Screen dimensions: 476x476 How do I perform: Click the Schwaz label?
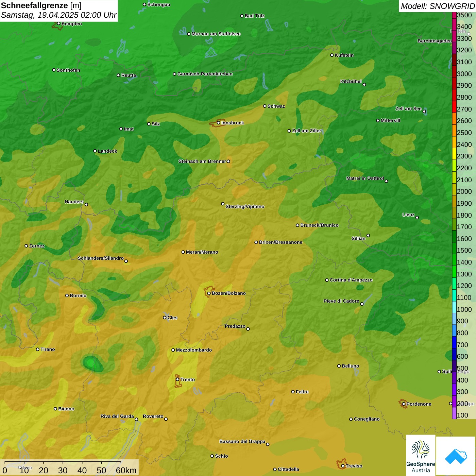[x=276, y=106]
